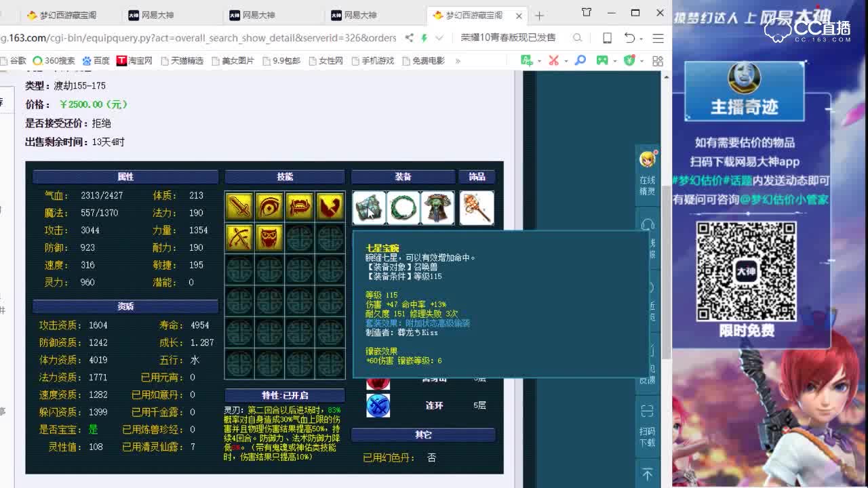Open the 女性网 bookmark
868x488 pixels.
click(x=325, y=60)
